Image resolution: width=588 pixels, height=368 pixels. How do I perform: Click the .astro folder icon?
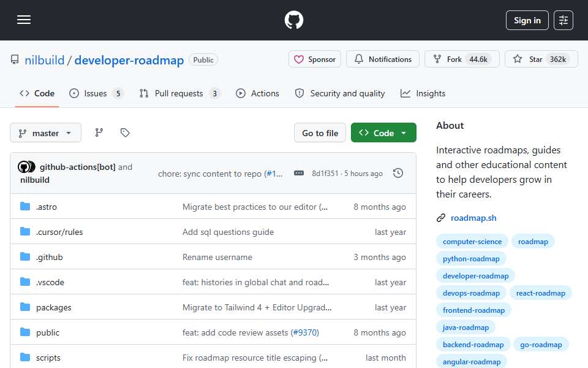click(25, 206)
